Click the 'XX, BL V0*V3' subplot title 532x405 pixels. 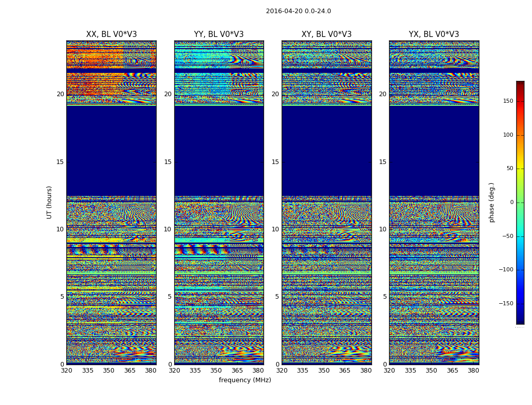pyautogui.click(x=111, y=34)
